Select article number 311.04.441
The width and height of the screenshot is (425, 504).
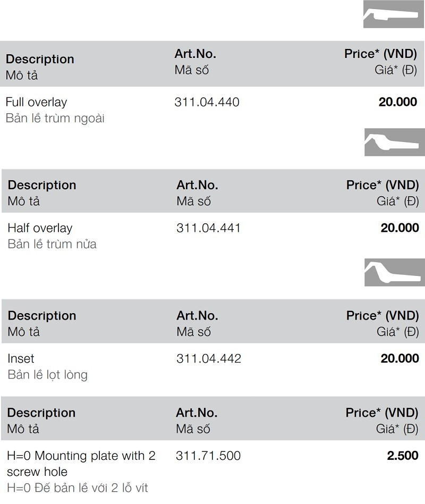[208, 228]
